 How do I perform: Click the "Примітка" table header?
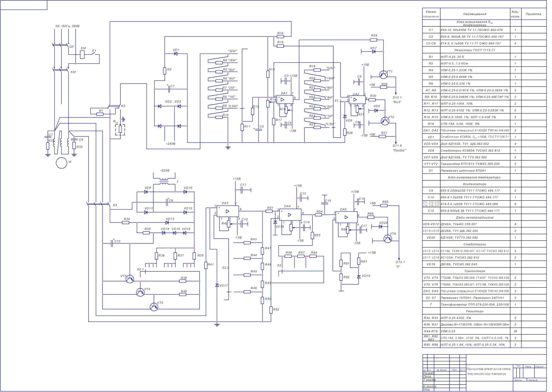pos(533,14)
